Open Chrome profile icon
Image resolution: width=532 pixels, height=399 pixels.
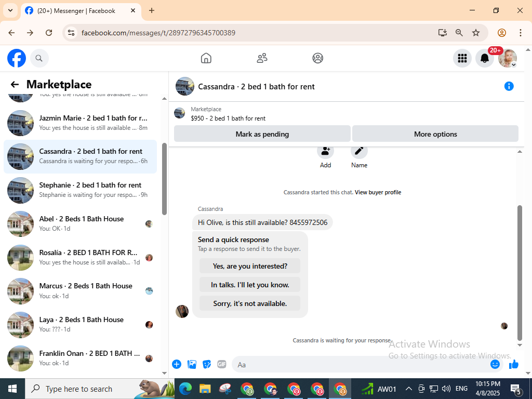[502, 33]
